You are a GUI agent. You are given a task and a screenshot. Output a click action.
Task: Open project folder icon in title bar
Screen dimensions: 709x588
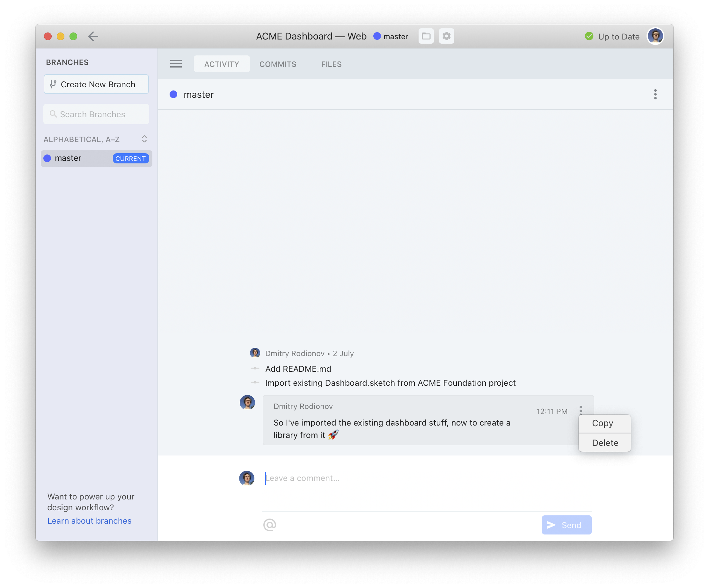(x=426, y=36)
